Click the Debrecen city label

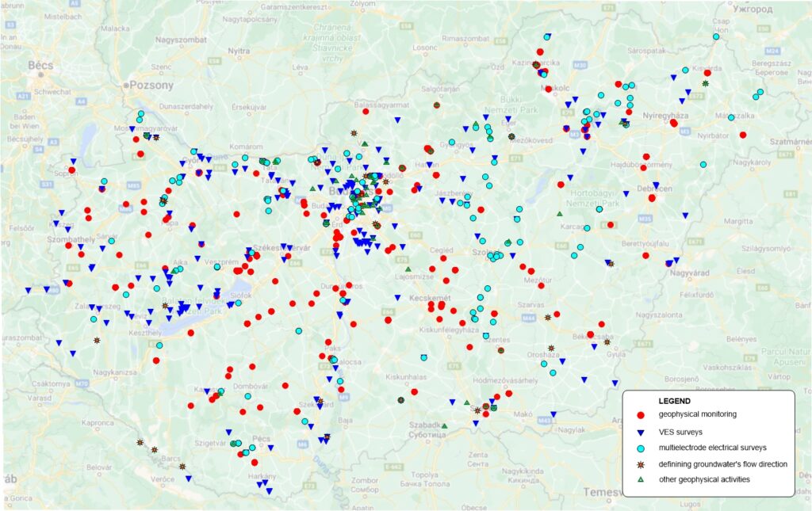(654, 189)
